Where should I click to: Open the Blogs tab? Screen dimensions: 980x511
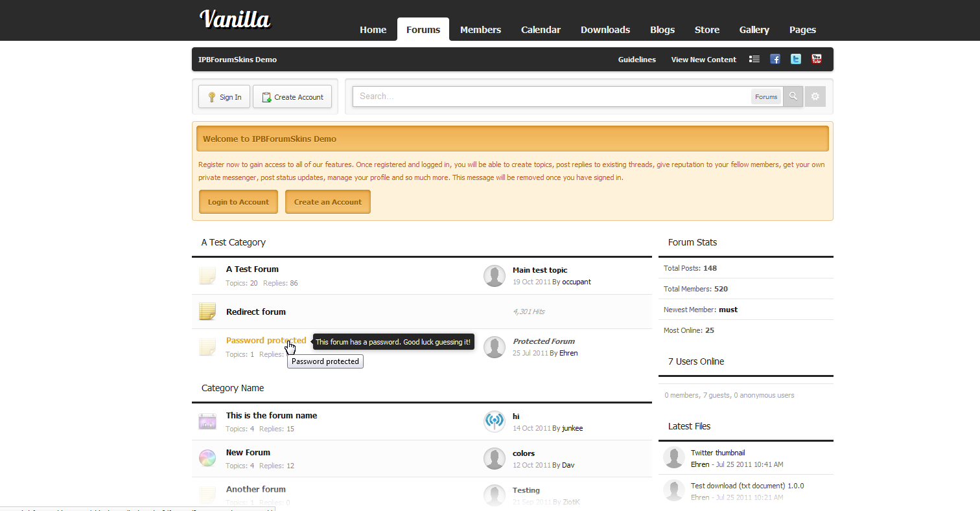[x=662, y=30]
